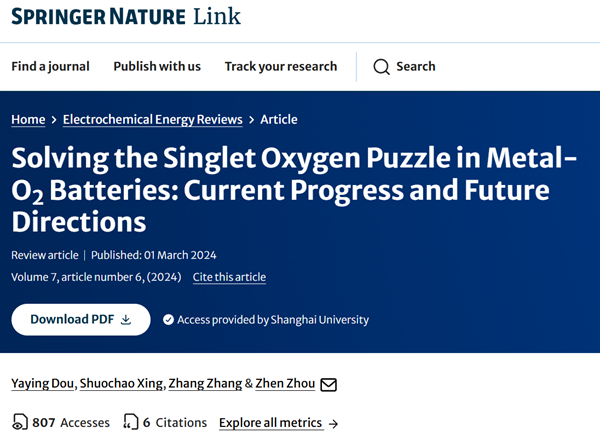Open Electrochemical Energy Reviews breadcrumb link
The width and height of the screenshot is (600, 445).
[x=153, y=119]
